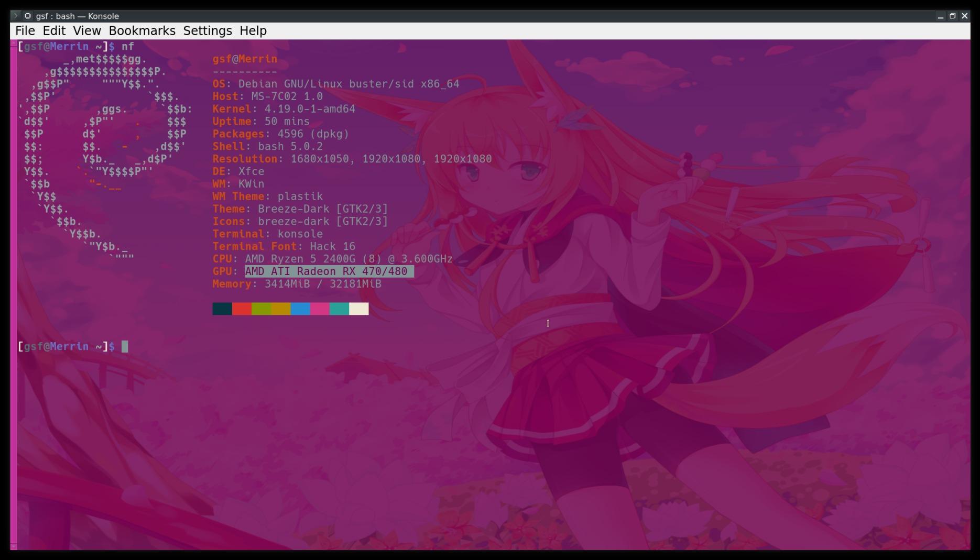Click the block cursor at the shell prompt

click(125, 347)
